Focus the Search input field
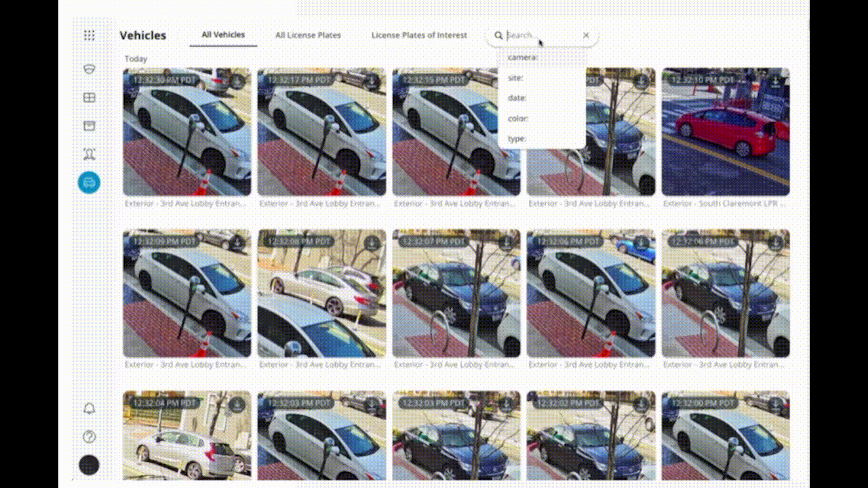Viewport: 868px width, 488px height. tap(542, 35)
